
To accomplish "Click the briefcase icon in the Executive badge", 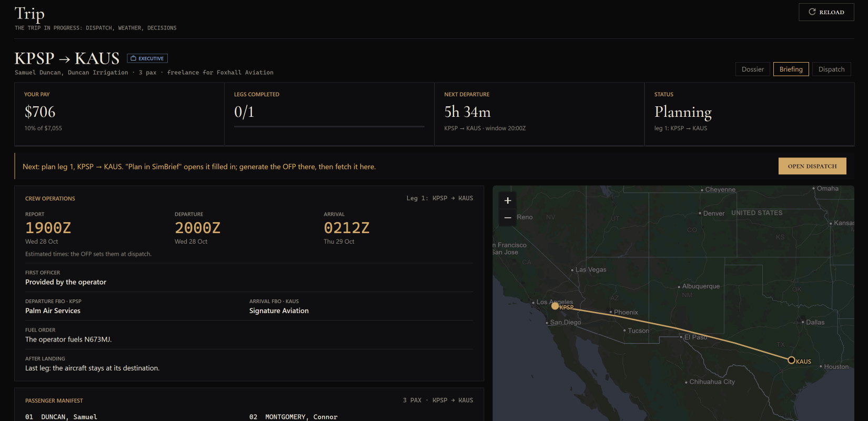I will tap(134, 58).
